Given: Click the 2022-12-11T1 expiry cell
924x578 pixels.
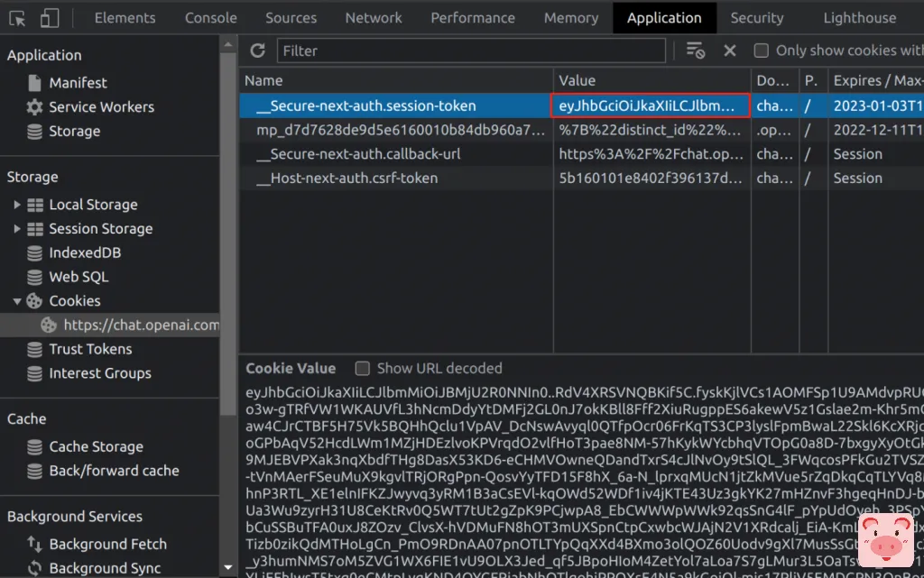Looking at the screenshot, I should pos(876,130).
